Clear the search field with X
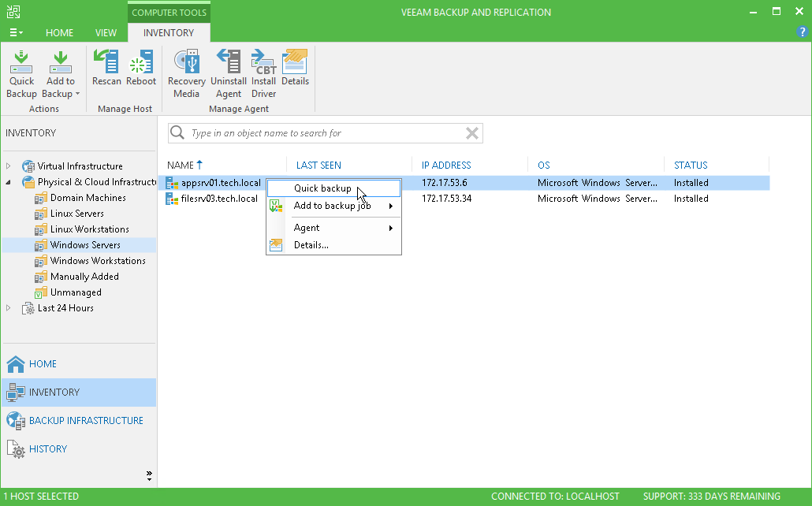This screenshot has height=506, width=812. [x=471, y=133]
